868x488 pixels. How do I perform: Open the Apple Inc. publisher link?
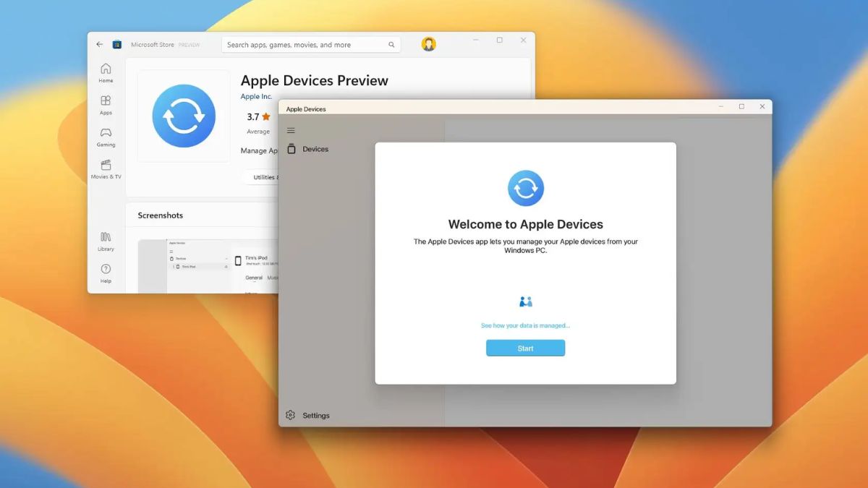coord(256,97)
